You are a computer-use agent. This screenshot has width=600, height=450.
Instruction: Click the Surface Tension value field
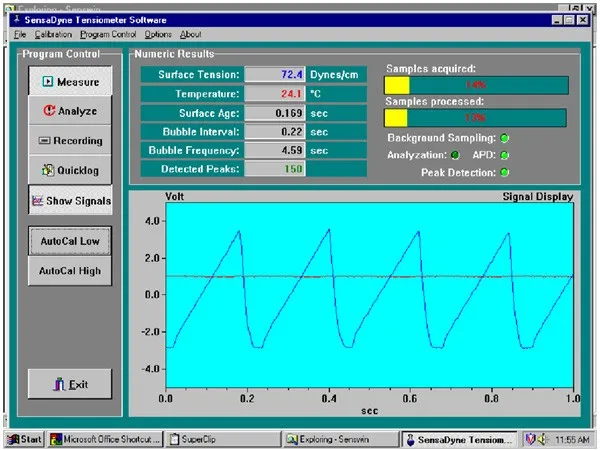pyautogui.click(x=264, y=74)
